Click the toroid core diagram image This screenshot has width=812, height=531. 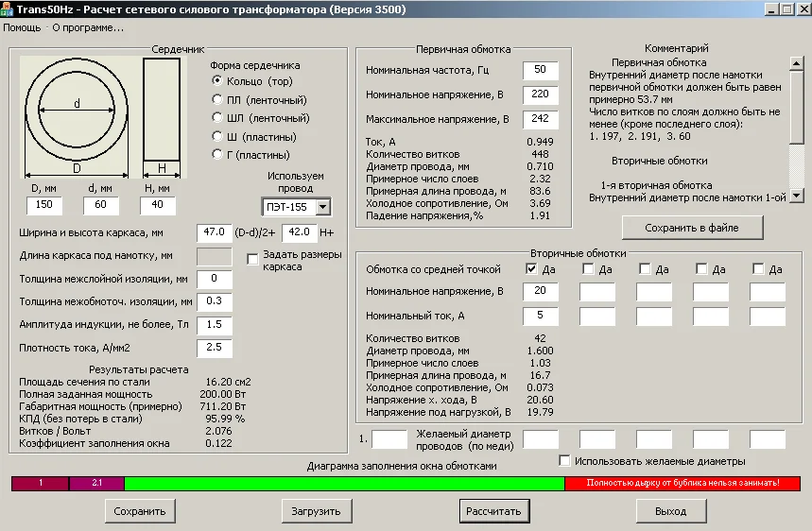click(78, 117)
